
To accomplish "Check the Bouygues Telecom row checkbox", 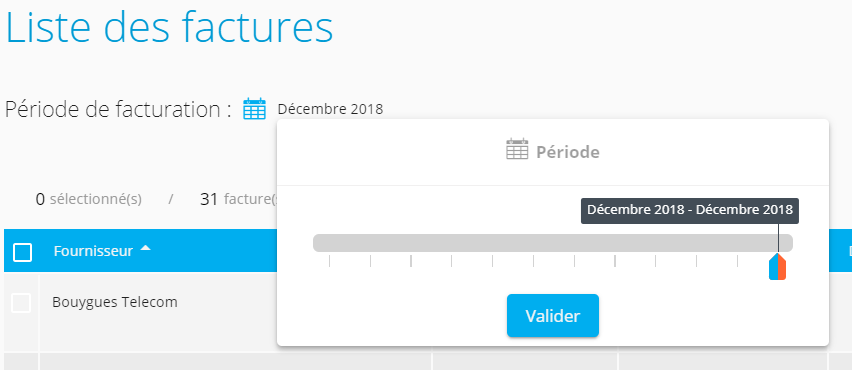I will pyautogui.click(x=21, y=303).
